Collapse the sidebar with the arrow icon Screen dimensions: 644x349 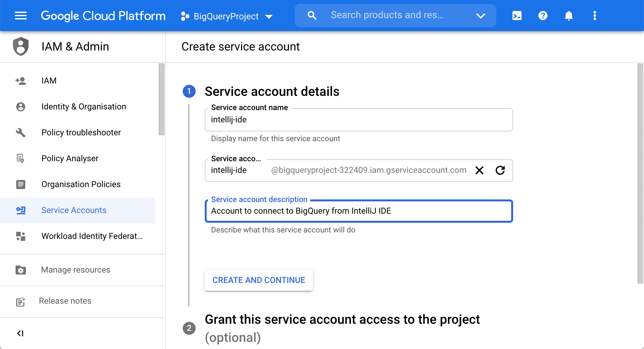pyautogui.click(x=20, y=333)
